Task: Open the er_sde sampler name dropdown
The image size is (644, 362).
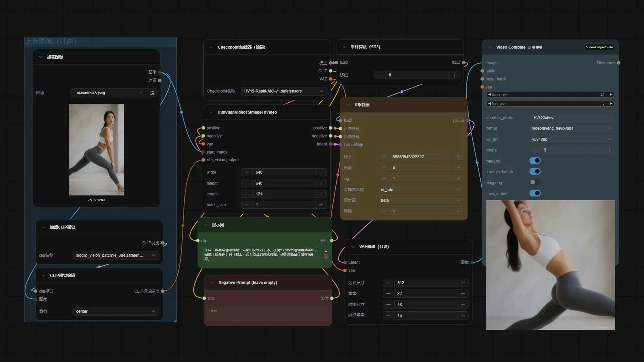Action: tap(420, 190)
